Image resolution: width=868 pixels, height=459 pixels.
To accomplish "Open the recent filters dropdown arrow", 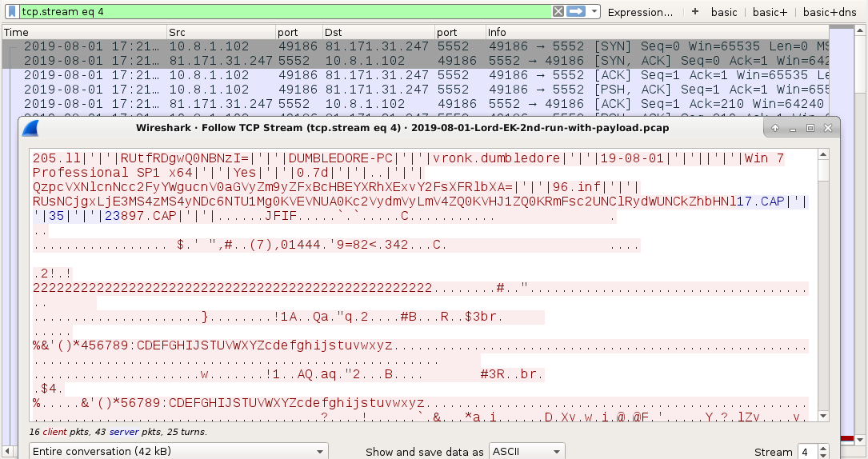I will point(594,12).
